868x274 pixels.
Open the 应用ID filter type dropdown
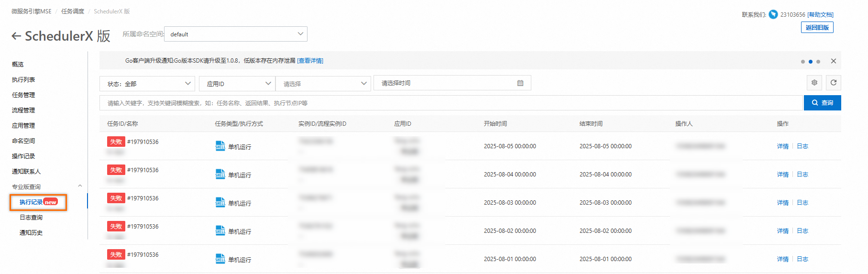(237, 84)
